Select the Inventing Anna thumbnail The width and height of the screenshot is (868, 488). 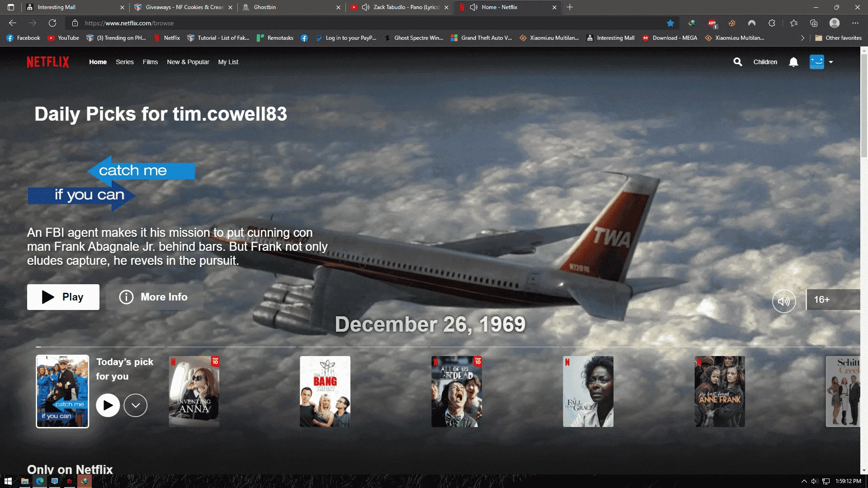[194, 391]
